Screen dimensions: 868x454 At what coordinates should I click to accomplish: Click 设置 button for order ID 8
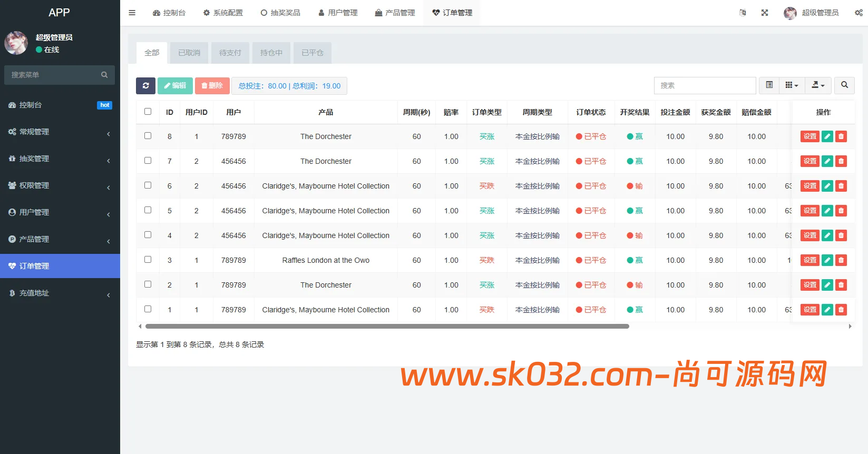(810, 136)
